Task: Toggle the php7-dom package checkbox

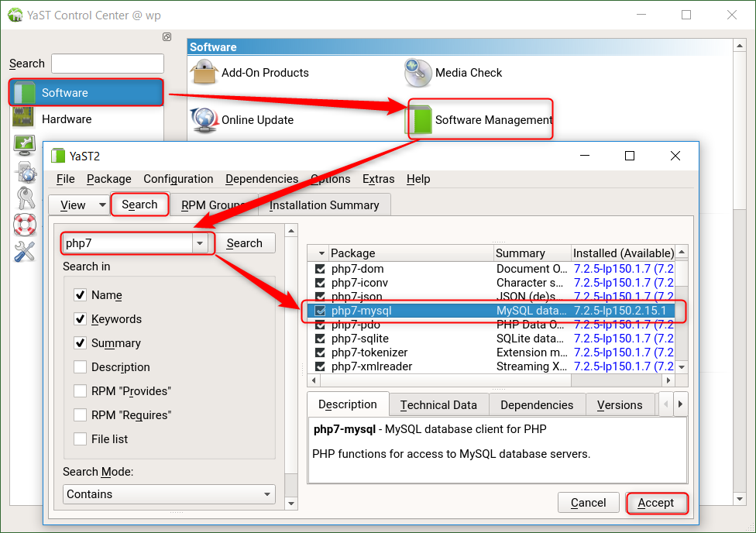Action: pos(320,269)
